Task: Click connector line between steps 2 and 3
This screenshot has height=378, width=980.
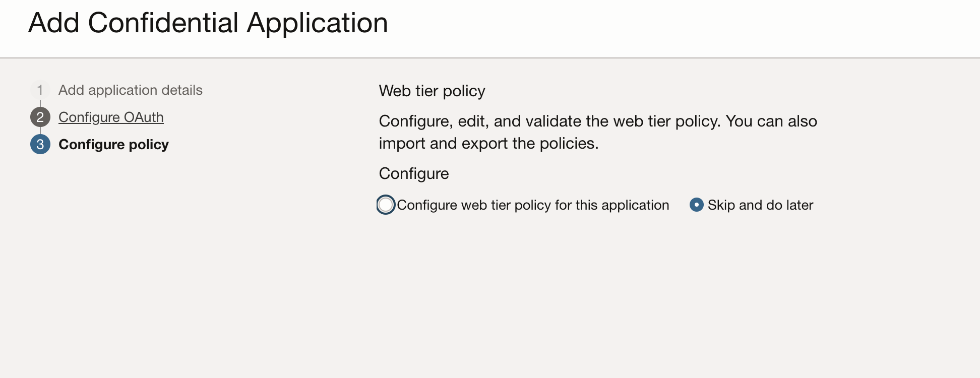Action: [x=40, y=131]
